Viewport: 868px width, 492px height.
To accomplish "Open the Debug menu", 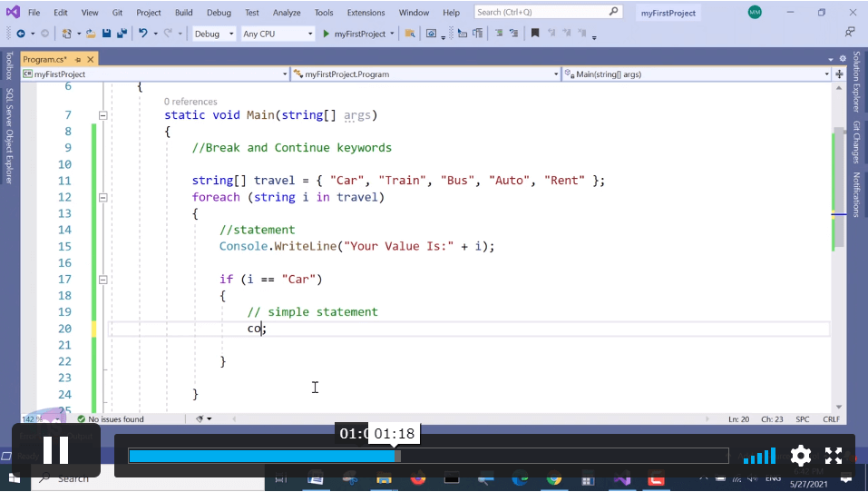I will [219, 12].
